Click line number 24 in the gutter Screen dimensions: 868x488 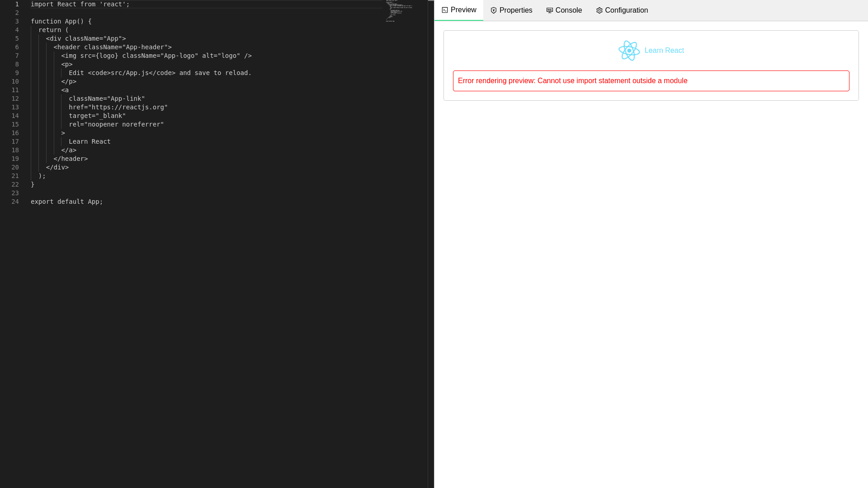coord(15,202)
